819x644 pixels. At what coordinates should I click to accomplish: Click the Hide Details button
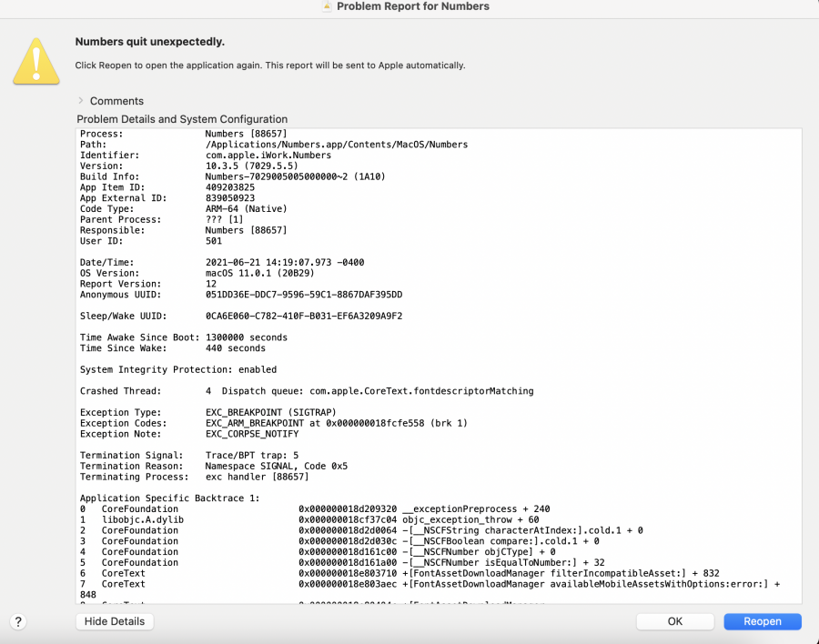[x=115, y=621]
